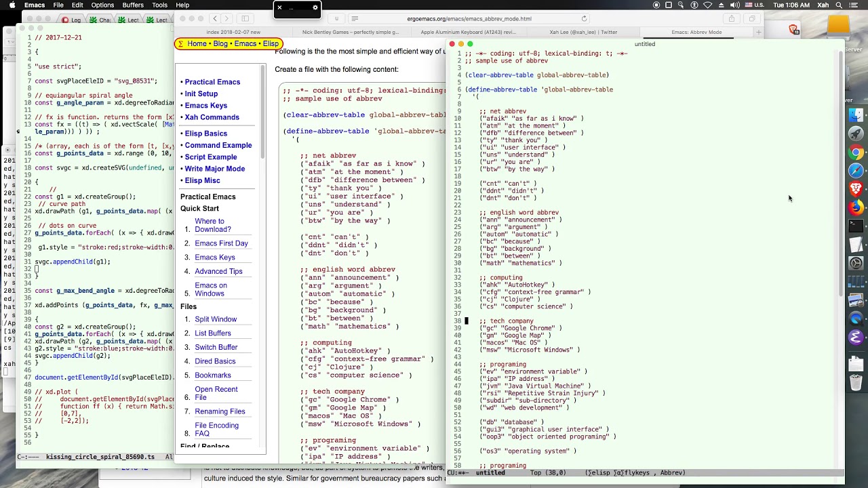Click the gear icon on the floating widget

pyautogui.click(x=315, y=8)
